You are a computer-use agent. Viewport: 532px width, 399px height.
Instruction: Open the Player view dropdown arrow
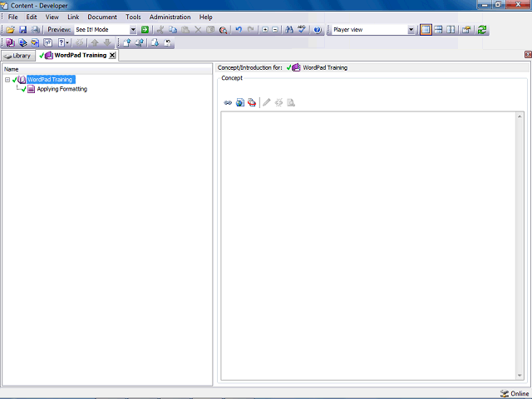[411, 30]
